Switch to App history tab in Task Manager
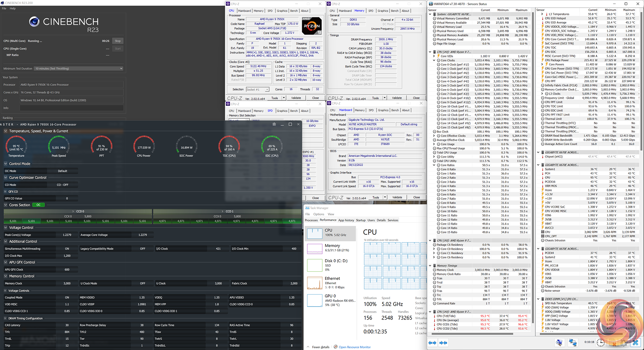The image size is (644, 350). pos(346,220)
